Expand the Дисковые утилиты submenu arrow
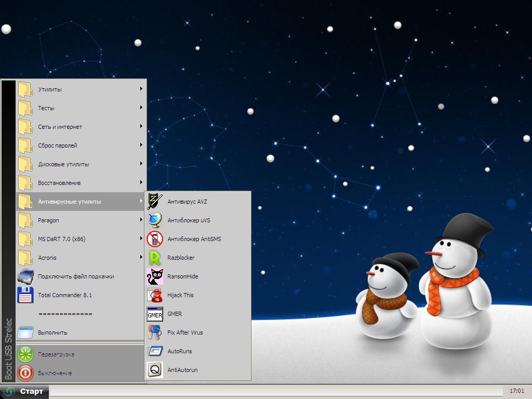This screenshot has height=399, width=532. point(141,164)
